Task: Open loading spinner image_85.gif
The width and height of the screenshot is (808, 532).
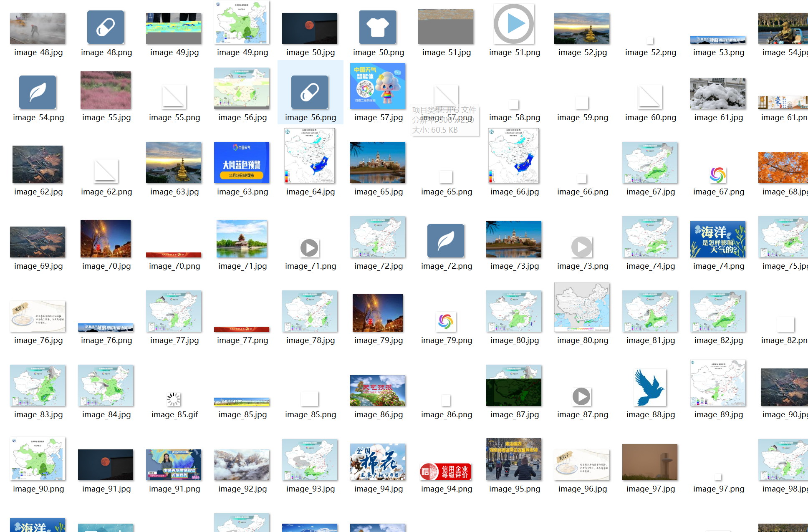Action: [174, 399]
